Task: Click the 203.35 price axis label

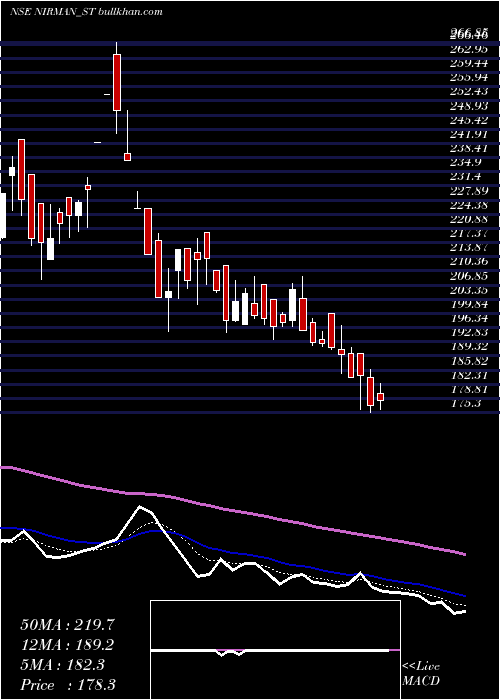Action: point(468,291)
